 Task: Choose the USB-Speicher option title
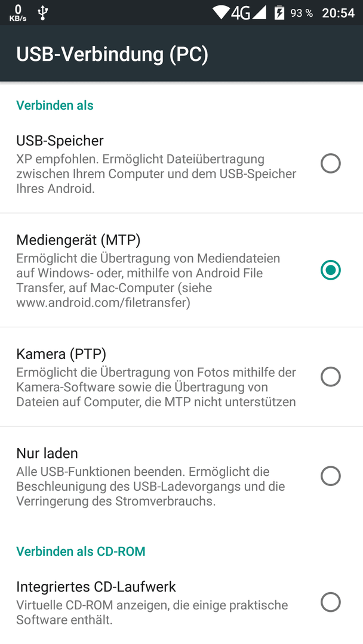pos(60,141)
